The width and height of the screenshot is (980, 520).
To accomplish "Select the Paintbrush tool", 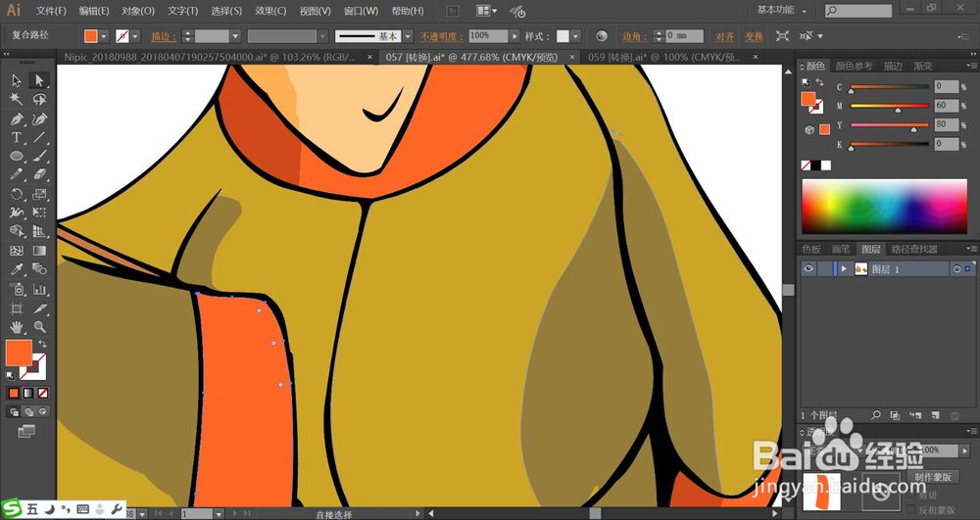I will tap(39, 156).
